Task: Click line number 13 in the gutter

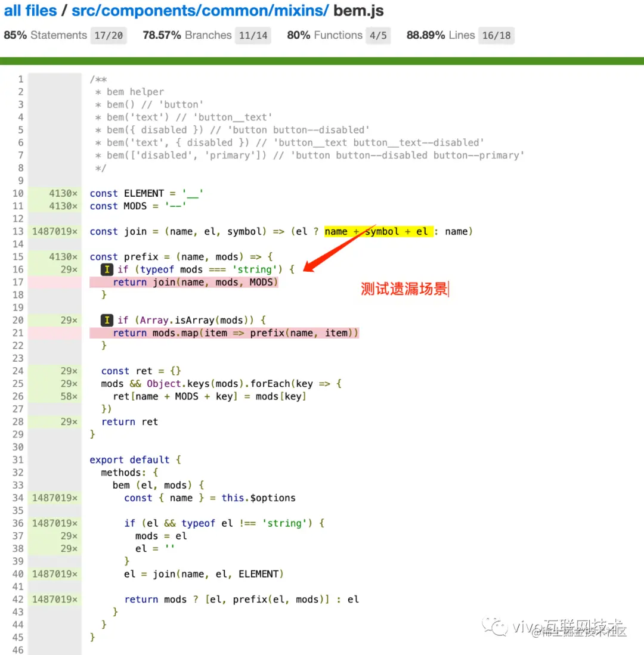Action: pyautogui.click(x=18, y=231)
